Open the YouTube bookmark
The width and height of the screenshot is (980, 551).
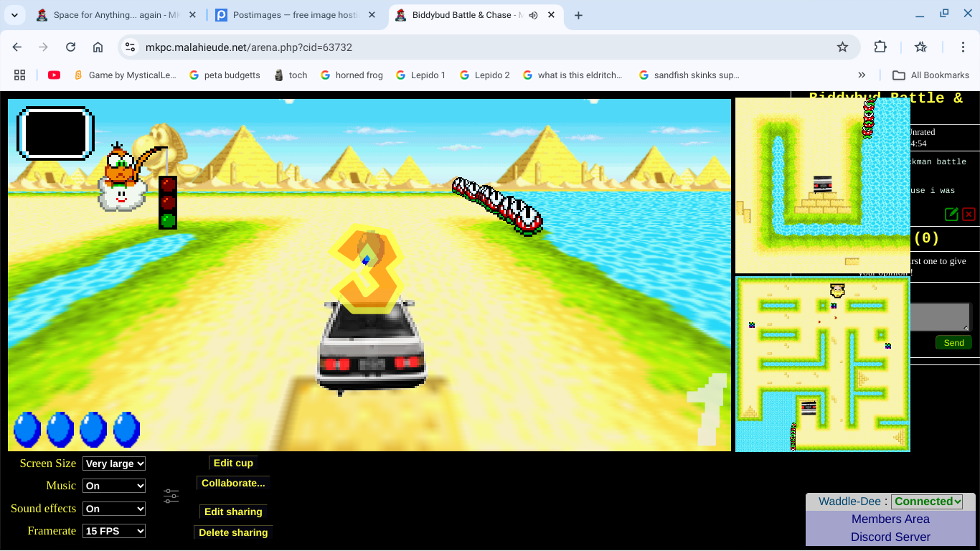[54, 75]
